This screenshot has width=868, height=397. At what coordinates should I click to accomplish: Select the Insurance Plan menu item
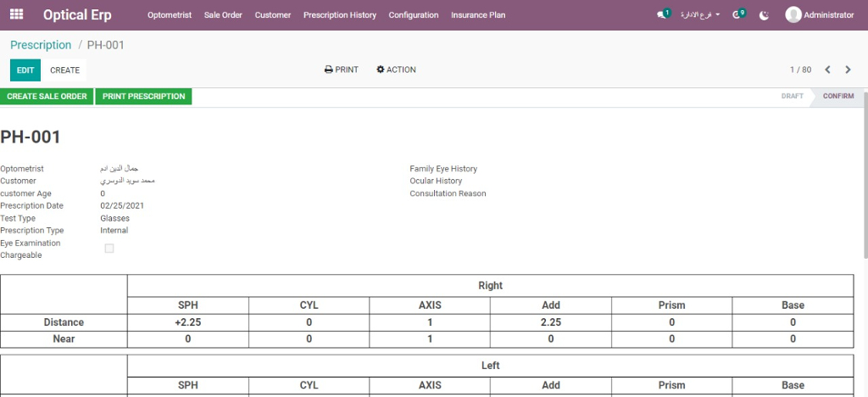click(x=478, y=15)
